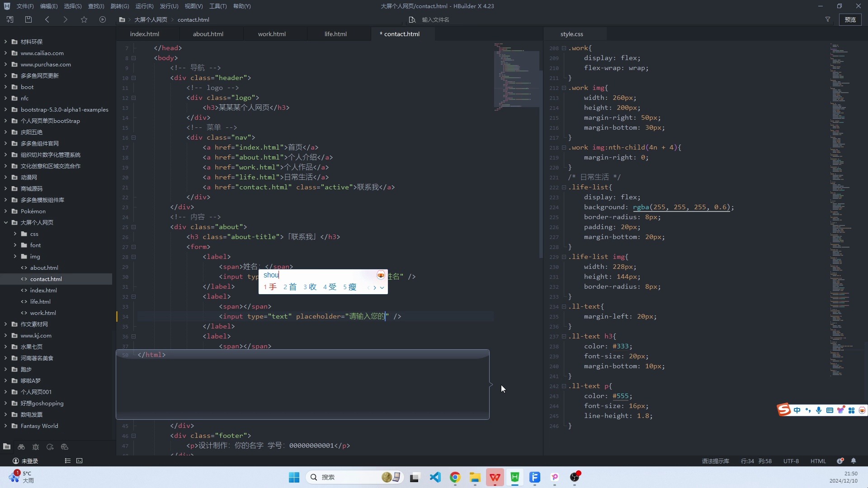Image resolution: width=868 pixels, height=488 pixels.
Task: Open the 运行(R) menu
Action: click(144, 6)
